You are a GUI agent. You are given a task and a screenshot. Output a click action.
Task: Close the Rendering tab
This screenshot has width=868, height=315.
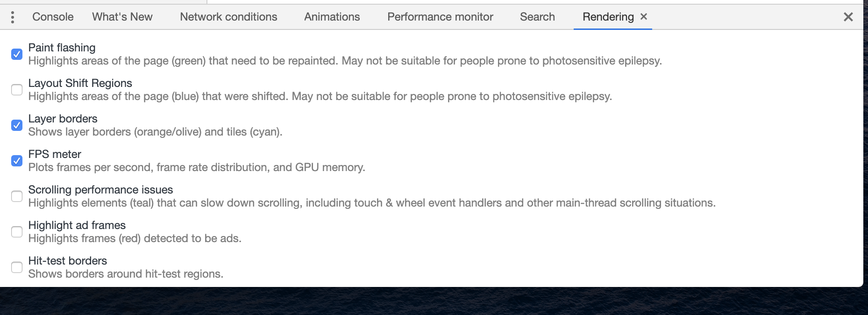point(644,17)
